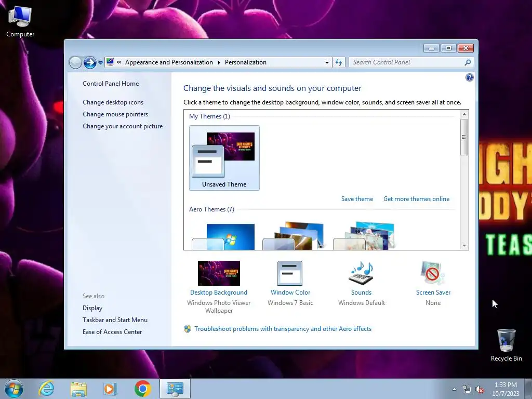Open Ease of Access Center link

coord(112,332)
